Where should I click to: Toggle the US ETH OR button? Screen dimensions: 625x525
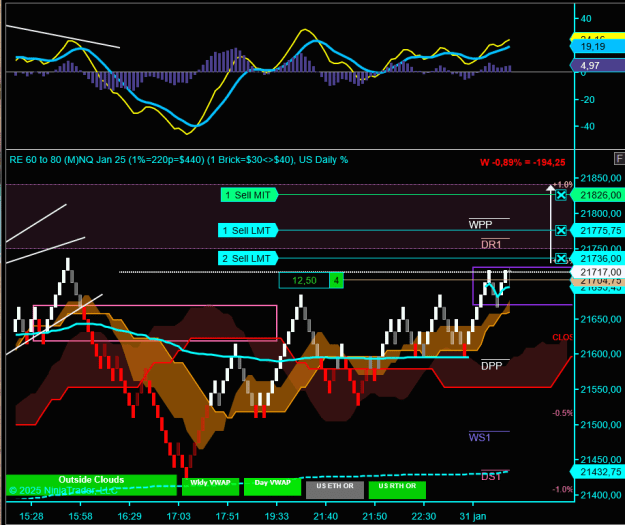click(x=335, y=490)
